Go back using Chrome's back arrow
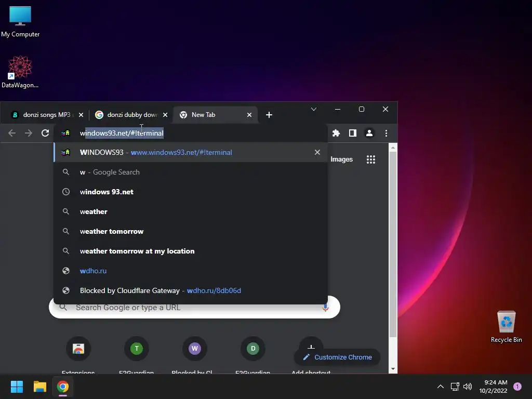The width and height of the screenshot is (532, 399). click(x=12, y=133)
